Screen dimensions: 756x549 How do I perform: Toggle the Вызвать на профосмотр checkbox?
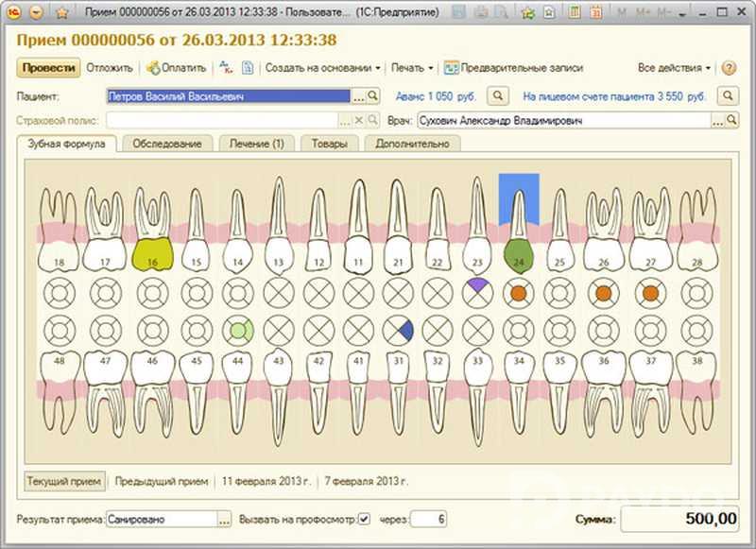pyautogui.click(x=365, y=519)
